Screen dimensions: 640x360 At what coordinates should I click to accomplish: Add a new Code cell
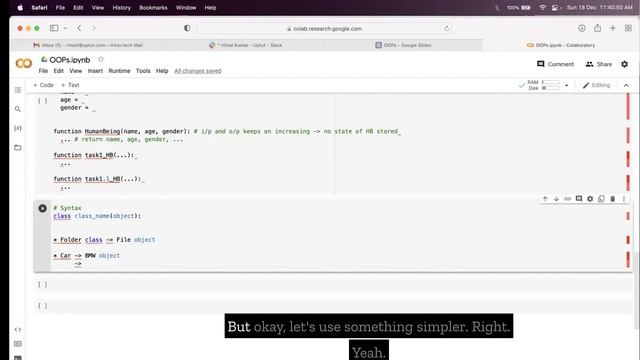click(x=43, y=85)
